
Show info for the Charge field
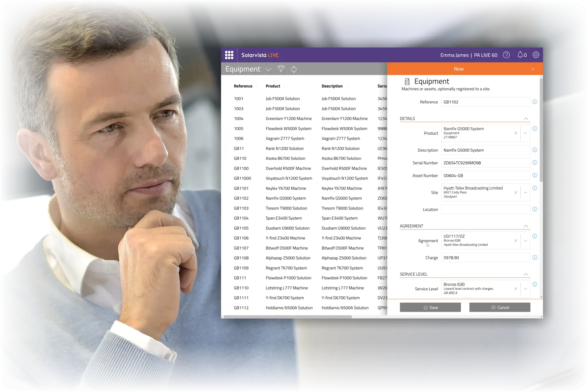535,257
